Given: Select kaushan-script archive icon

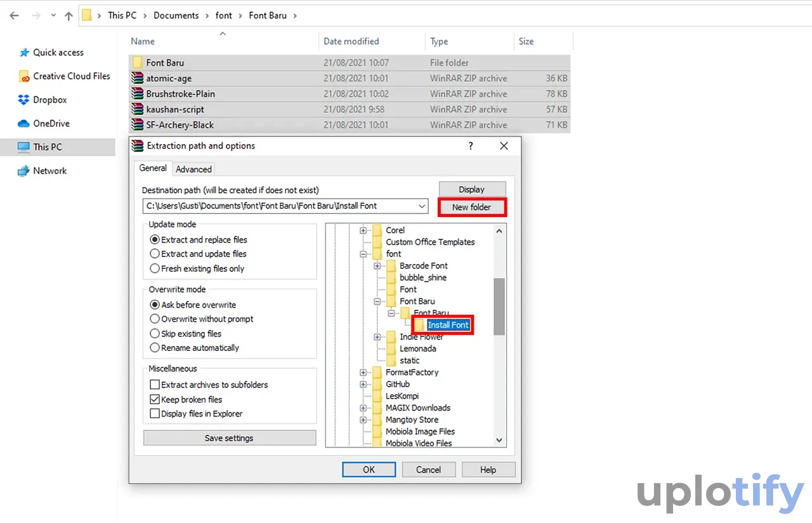Looking at the screenshot, I should click(x=137, y=109).
